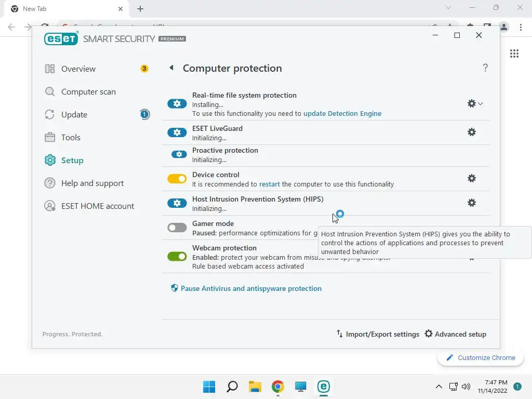Click Pause Antivirus and antispyware protection

tap(251, 288)
